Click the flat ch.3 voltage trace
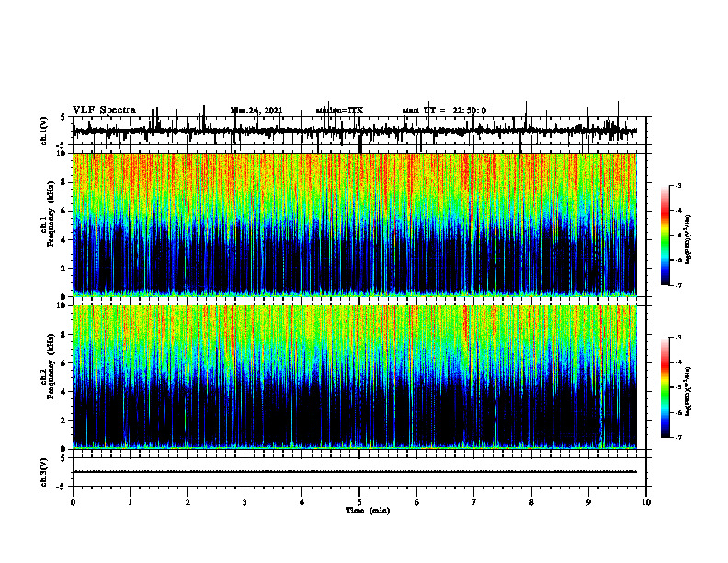Screen dimensions: 728x563 pyautogui.click(x=355, y=472)
